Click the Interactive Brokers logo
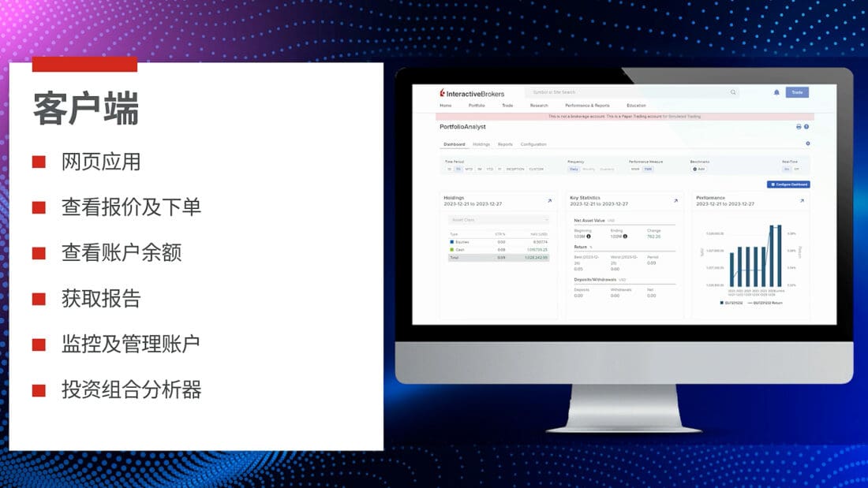Screen dimensions: 868x488 (472, 93)
